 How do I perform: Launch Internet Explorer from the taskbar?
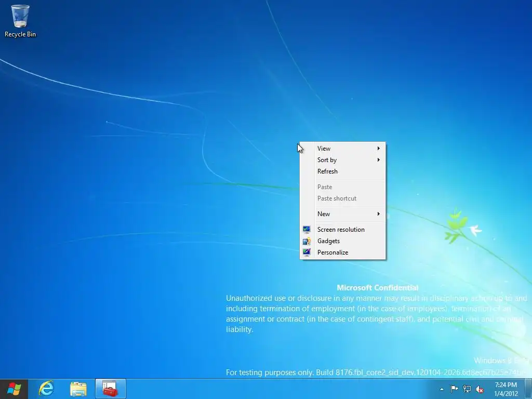46,389
